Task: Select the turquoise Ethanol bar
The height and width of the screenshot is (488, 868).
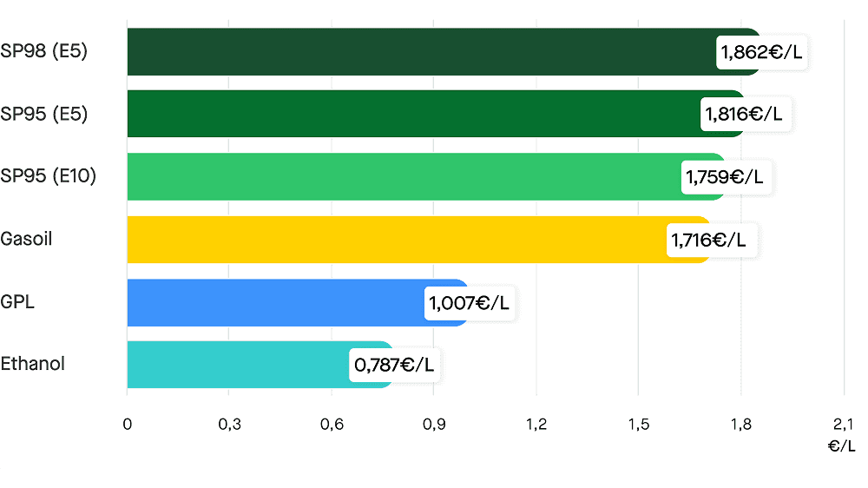Action: 234,365
